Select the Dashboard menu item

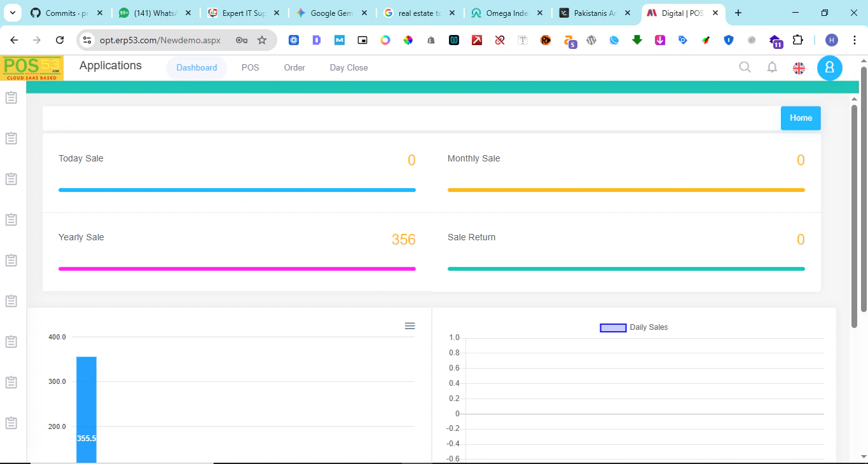[196, 67]
